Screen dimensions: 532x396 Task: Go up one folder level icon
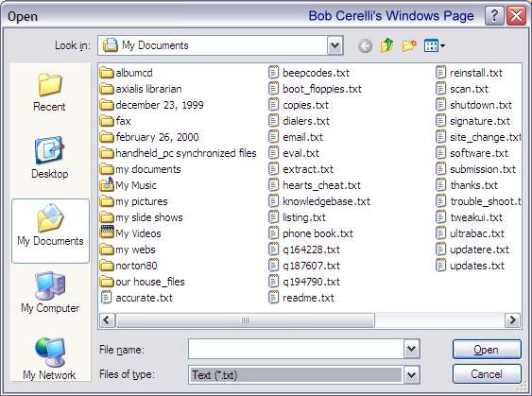(x=386, y=45)
